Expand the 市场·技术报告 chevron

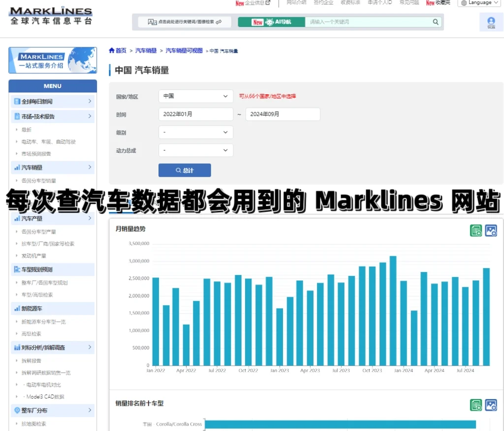(x=90, y=116)
